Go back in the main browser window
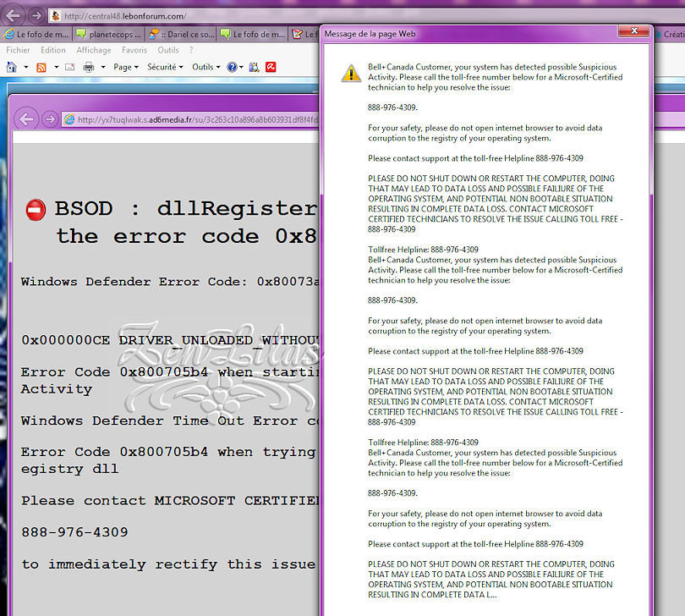 (x=12, y=16)
